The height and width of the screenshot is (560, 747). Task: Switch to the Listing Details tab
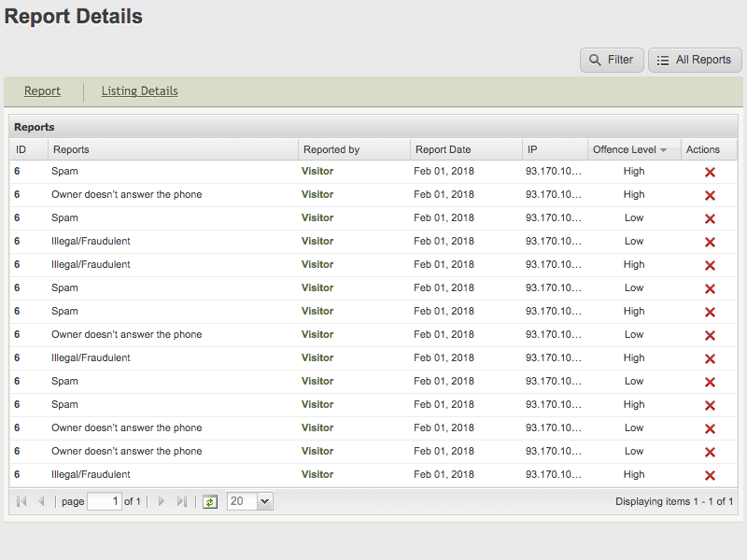pyautogui.click(x=139, y=91)
